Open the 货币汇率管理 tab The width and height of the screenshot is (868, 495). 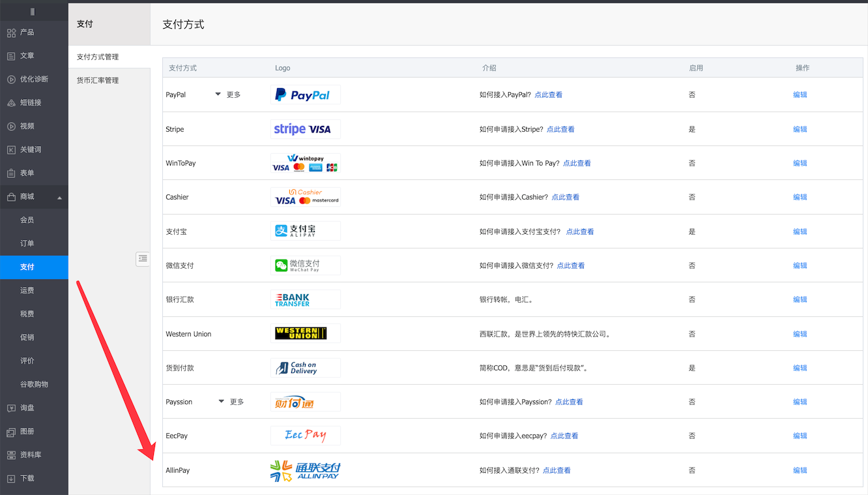click(x=98, y=80)
